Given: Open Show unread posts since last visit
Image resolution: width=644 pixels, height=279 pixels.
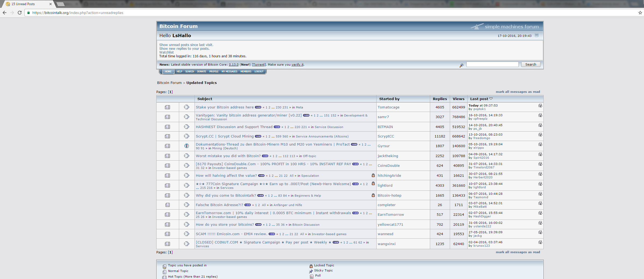Looking at the screenshot, I should pos(186,45).
